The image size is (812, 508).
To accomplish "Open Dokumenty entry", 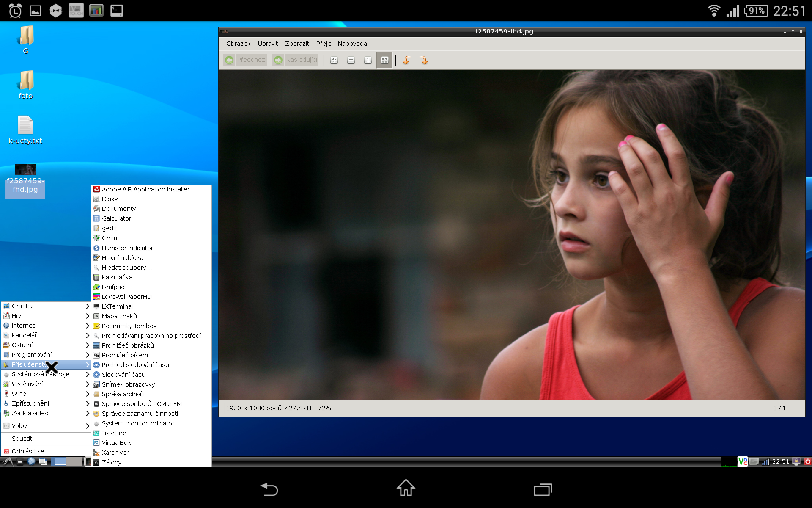I will (151, 209).
